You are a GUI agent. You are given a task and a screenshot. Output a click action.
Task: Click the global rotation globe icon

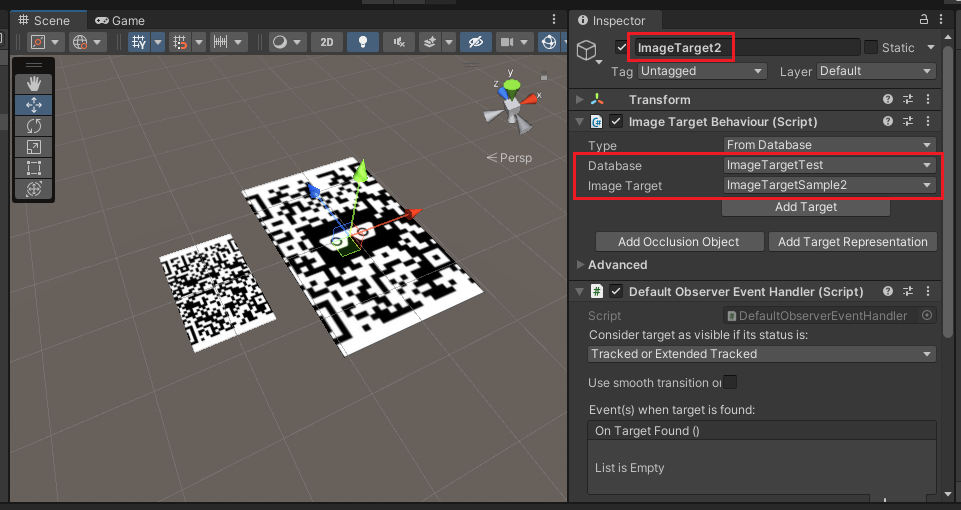[80, 42]
